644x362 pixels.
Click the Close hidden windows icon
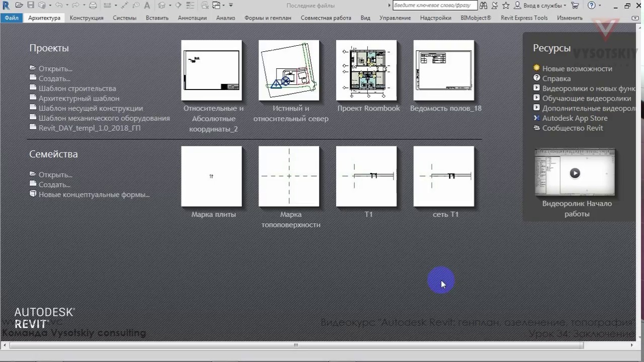(x=205, y=5)
